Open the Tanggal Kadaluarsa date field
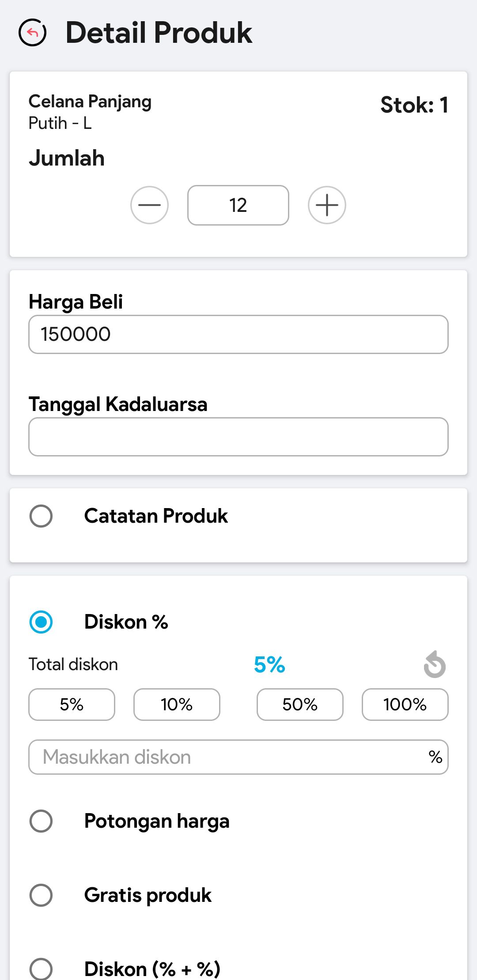The width and height of the screenshot is (477, 980). [238, 437]
